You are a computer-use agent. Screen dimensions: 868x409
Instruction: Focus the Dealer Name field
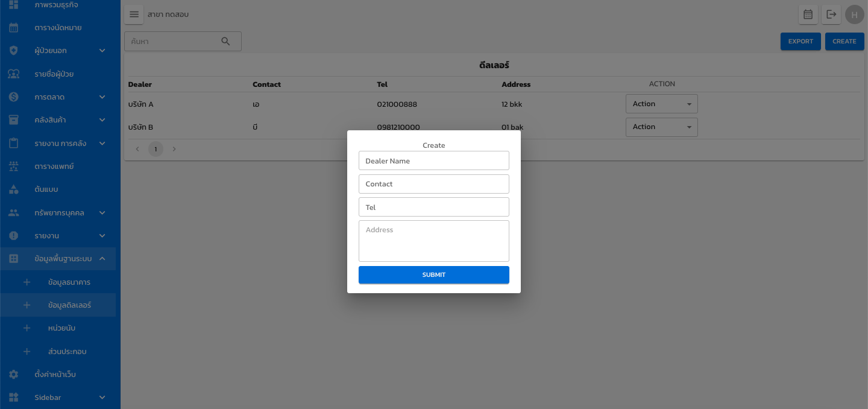(433, 160)
